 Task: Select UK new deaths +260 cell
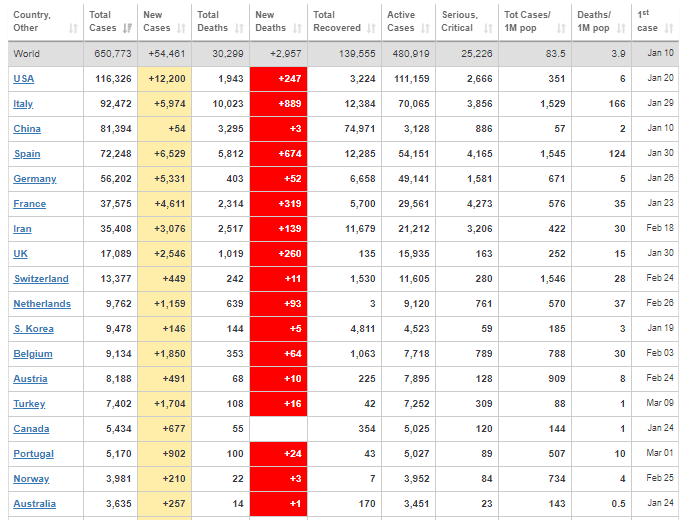[278, 254]
